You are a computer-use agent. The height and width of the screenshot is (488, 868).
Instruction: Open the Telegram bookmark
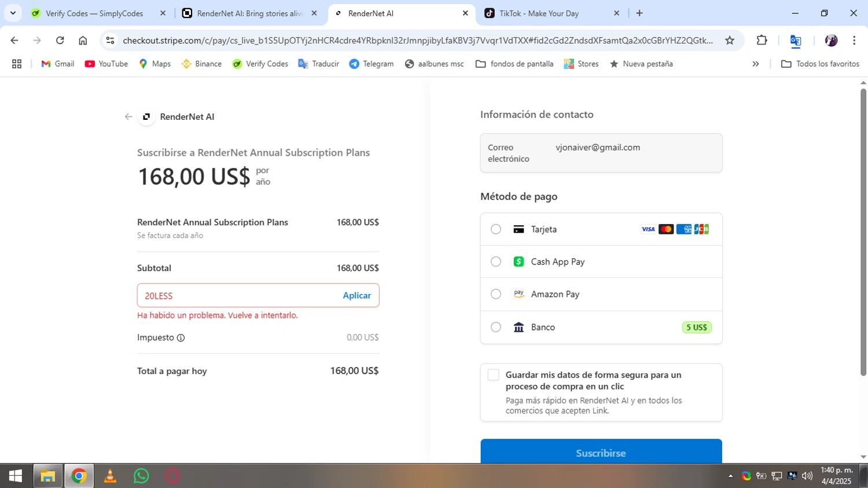(x=372, y=64)
